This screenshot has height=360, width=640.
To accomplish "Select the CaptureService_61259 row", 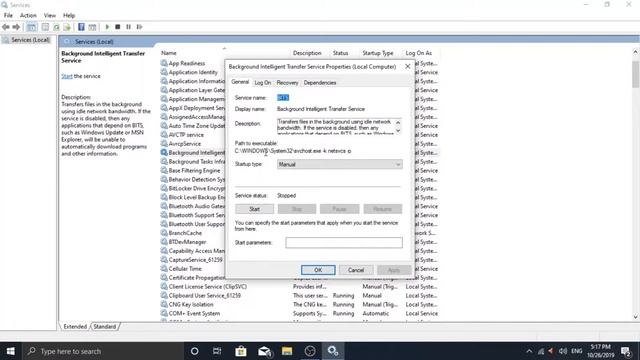I will click(193, 260).
